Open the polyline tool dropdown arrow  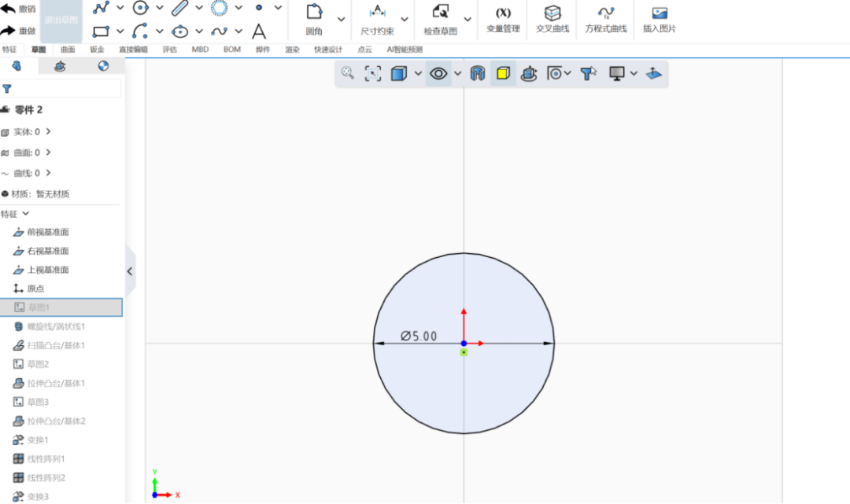tap(120, 8)
